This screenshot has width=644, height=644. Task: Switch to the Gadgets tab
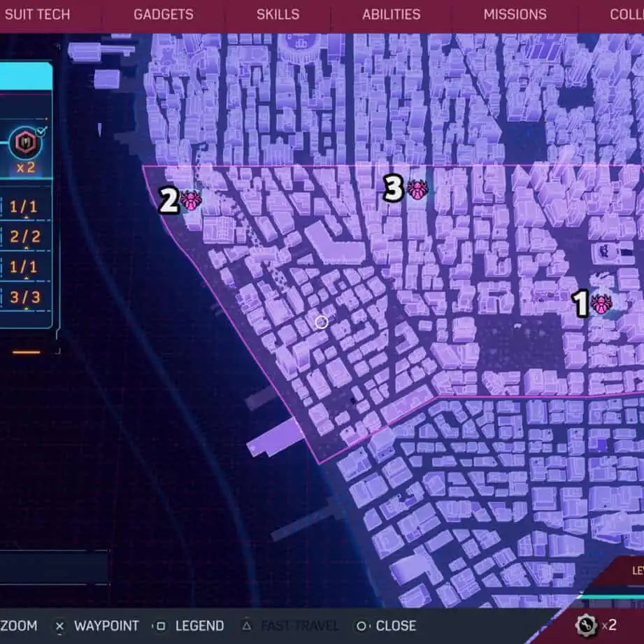(164, 15)
